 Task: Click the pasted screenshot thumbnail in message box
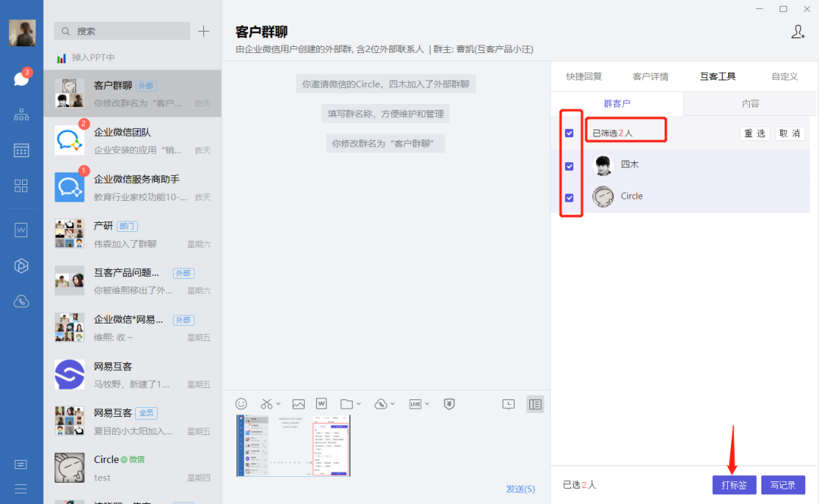(293, 446)
